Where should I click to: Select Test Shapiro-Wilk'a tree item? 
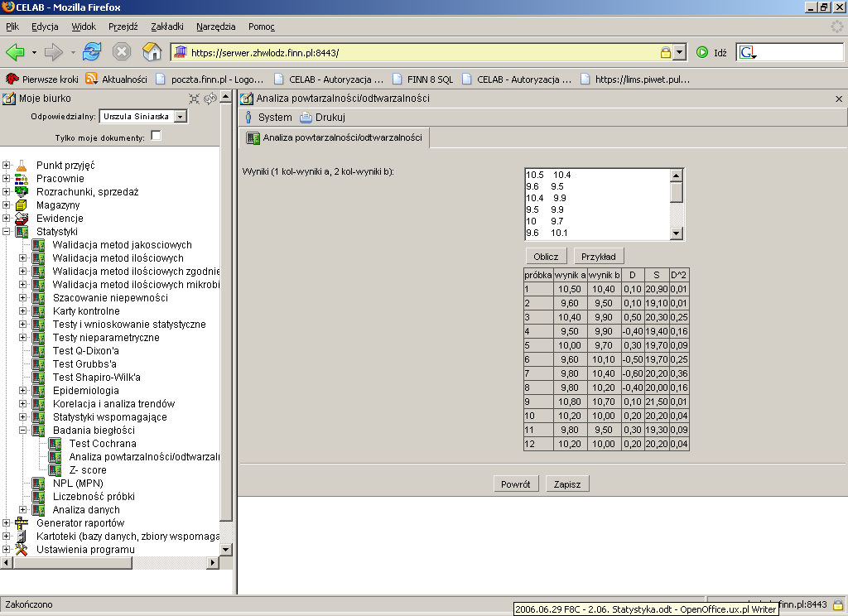coord(96,378)
